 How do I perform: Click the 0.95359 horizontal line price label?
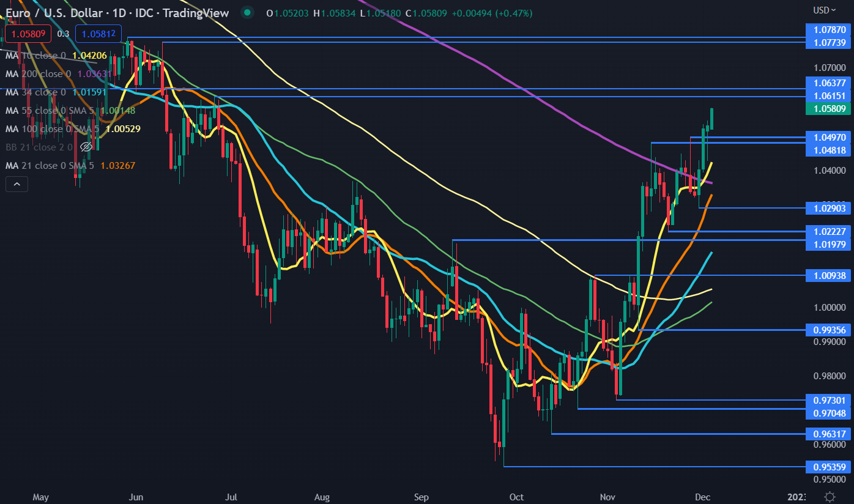pyautogui.click(x=829, y=467)
